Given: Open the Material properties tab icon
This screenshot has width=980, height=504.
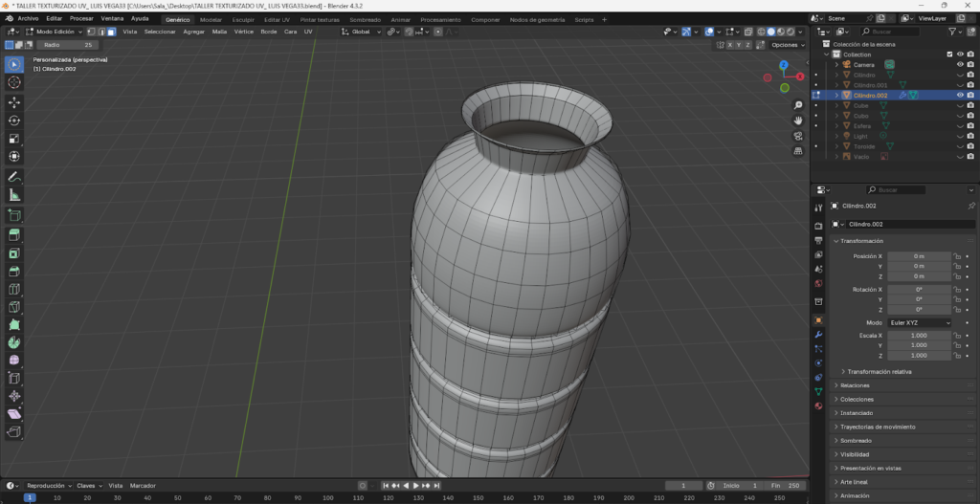Looking at the screenshot, I should (819, 405).
